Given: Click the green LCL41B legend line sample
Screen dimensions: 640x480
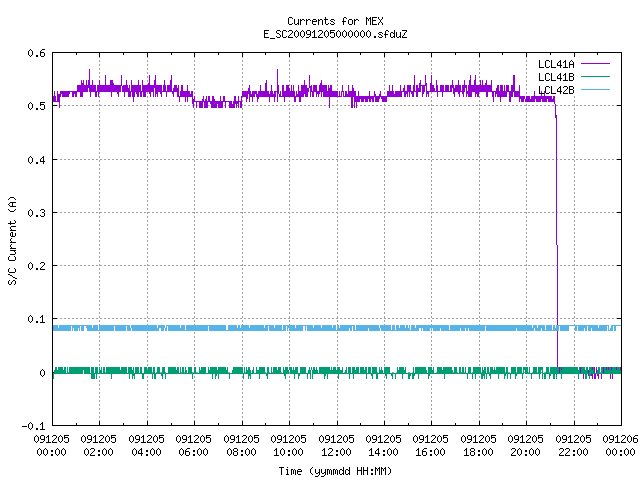Looking at the screenshot, I should (595, 76).
